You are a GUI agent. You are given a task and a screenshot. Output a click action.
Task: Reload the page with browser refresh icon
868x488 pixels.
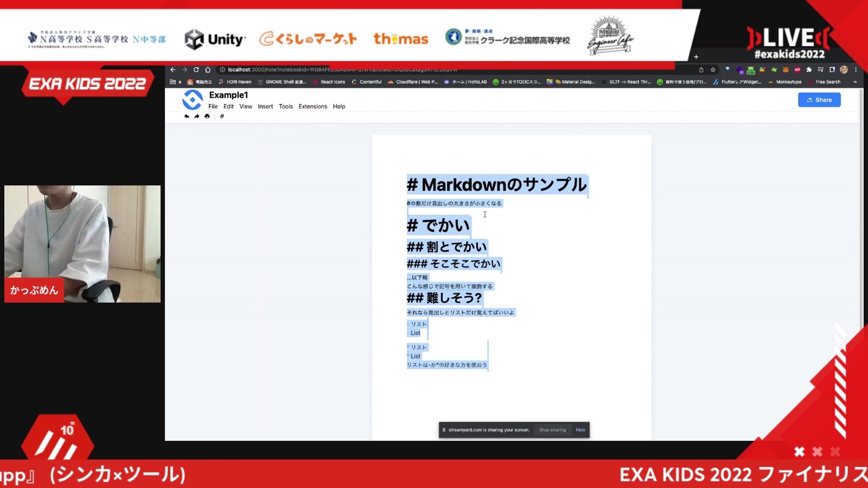[196, 70]
